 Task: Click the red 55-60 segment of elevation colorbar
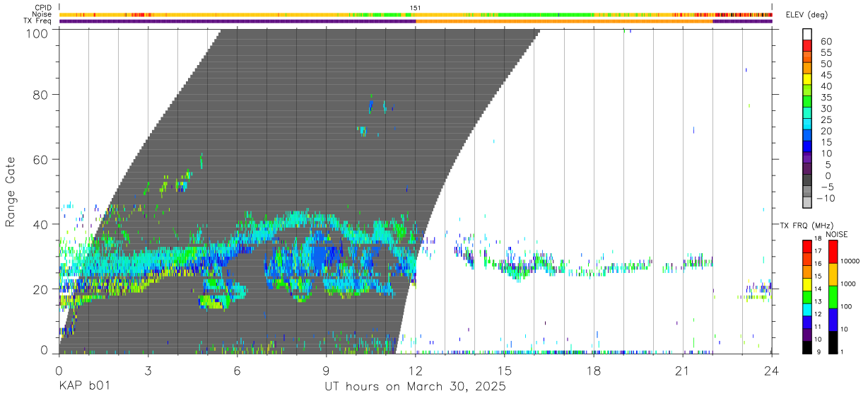808,47
